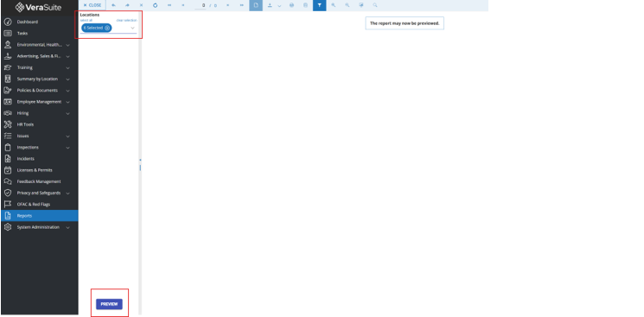Click the navigate back arrow icon
This screenshot has width=644, height=317.
pos(113,5)
